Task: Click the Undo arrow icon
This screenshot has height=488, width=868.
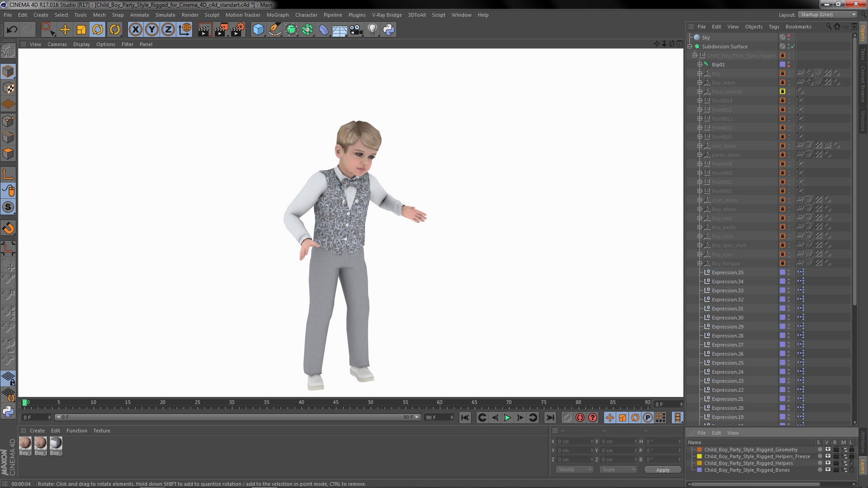Action: [12, 30]
